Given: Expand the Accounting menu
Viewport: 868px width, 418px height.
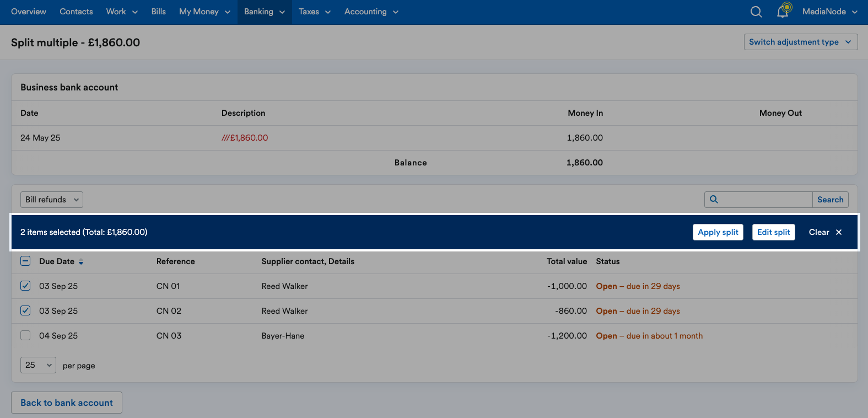Looking at the screenshot, I should tap(371, 12).
